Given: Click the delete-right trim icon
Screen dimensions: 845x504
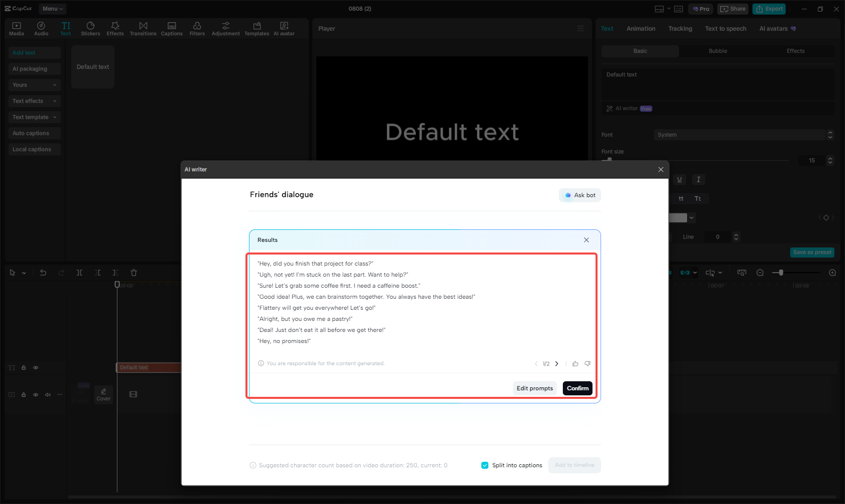Looking at the screenshot, I should click(116, 273).
